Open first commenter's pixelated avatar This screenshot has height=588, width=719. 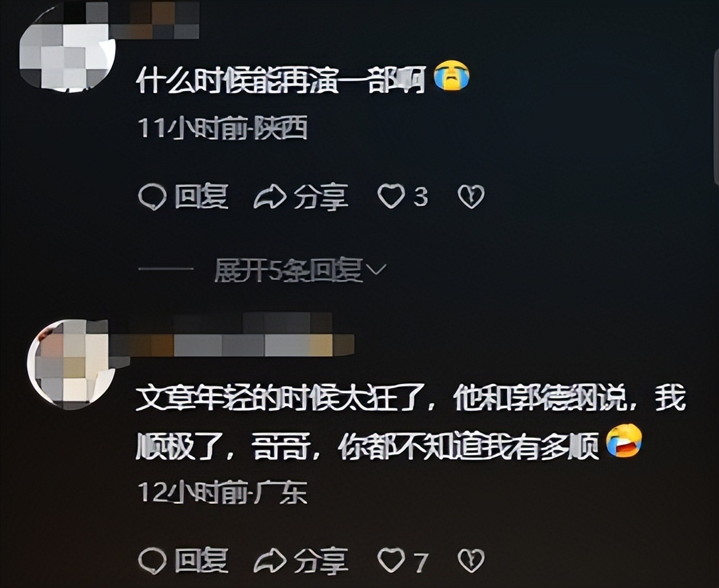click(68, 50)
